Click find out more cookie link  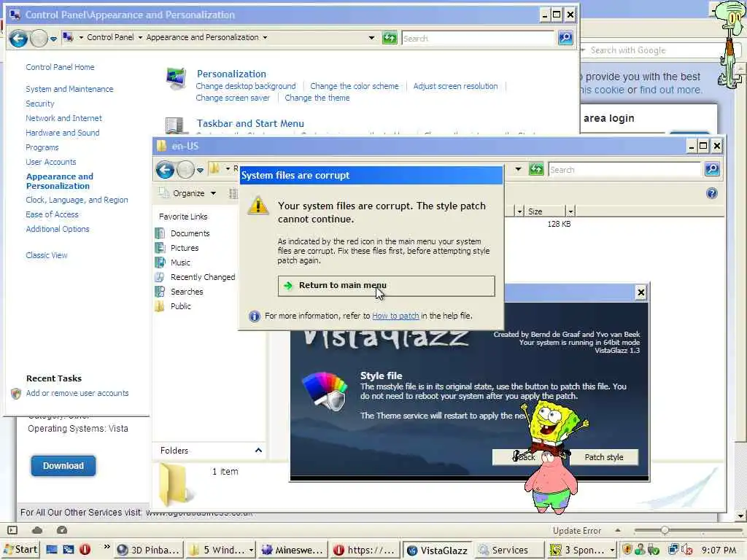coord(671,90)
